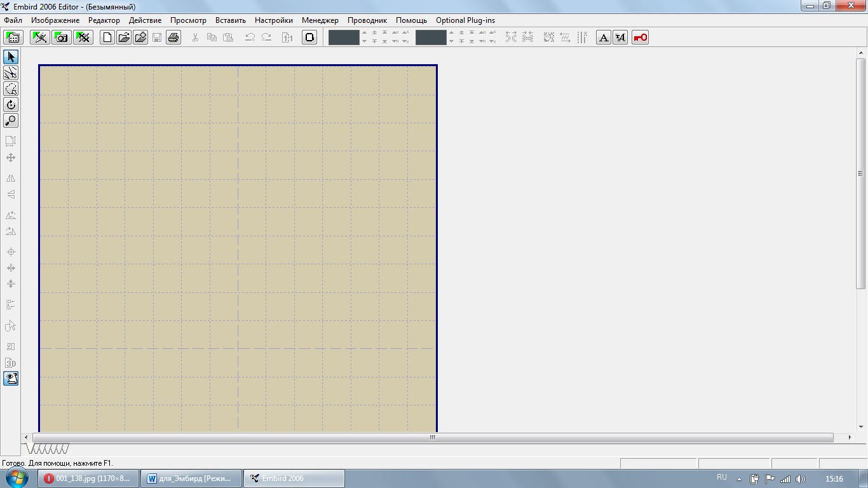Click the hoop shape icon
Image resolution: width=868 pixels, height=488 pixels.
(309, 37)
